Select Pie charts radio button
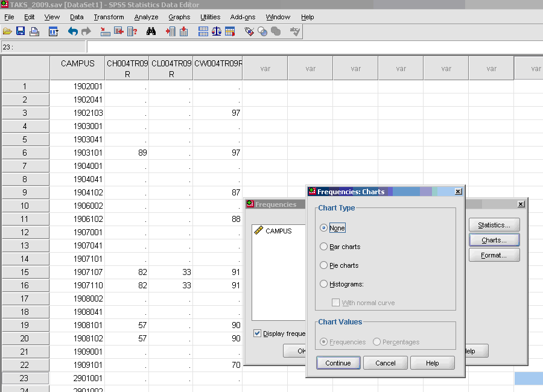 323,265
